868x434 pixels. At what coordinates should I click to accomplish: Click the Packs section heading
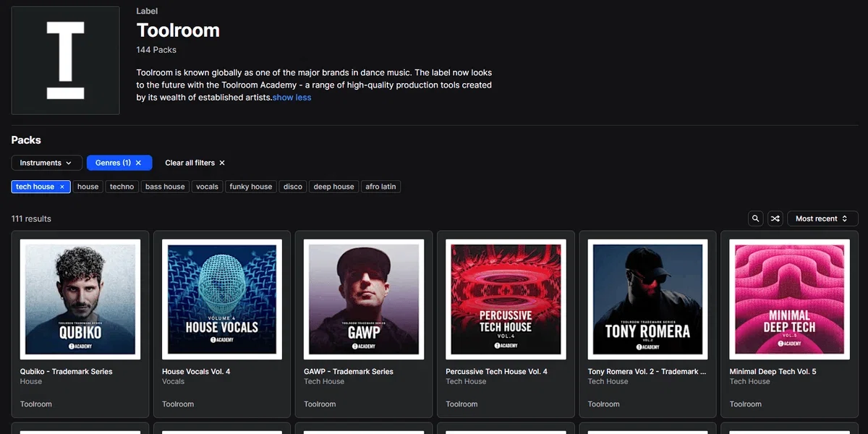tap(26, 140)
